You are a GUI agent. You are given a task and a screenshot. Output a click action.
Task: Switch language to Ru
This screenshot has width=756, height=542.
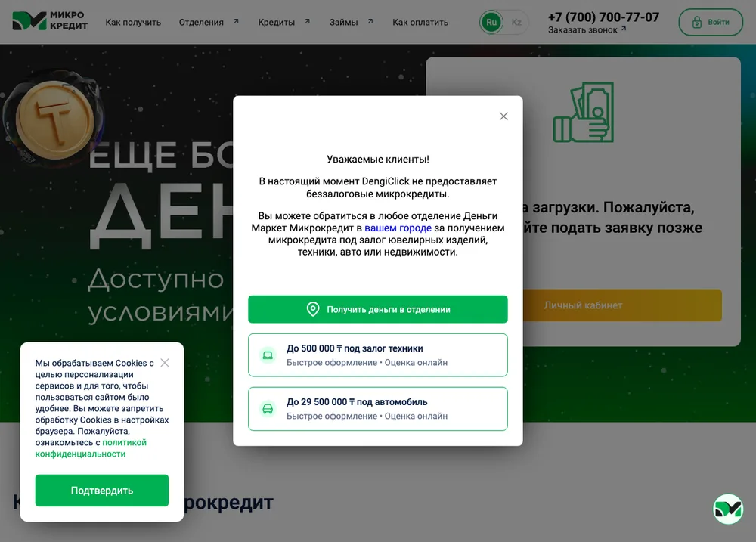pyautogui.click(x=491, y=22)
